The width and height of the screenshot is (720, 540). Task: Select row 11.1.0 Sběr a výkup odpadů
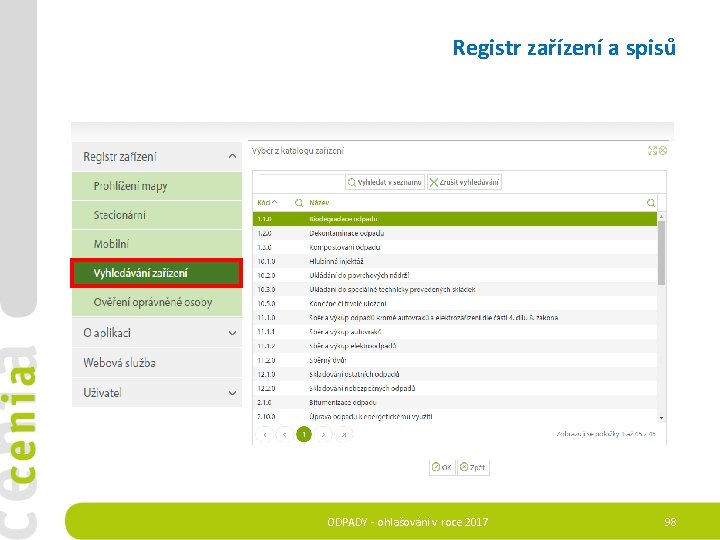pos(455,318)
